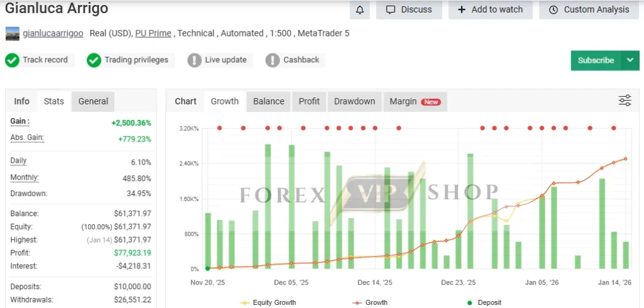This screenshot has height=308, width=644.
Task: Open the Profit chart tab
Action: tap(309, 101)
